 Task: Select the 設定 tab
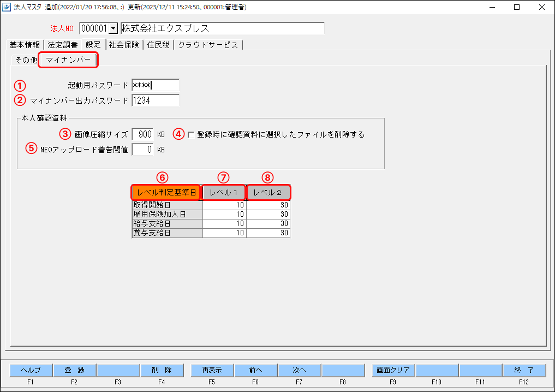(x=93, y=44)
